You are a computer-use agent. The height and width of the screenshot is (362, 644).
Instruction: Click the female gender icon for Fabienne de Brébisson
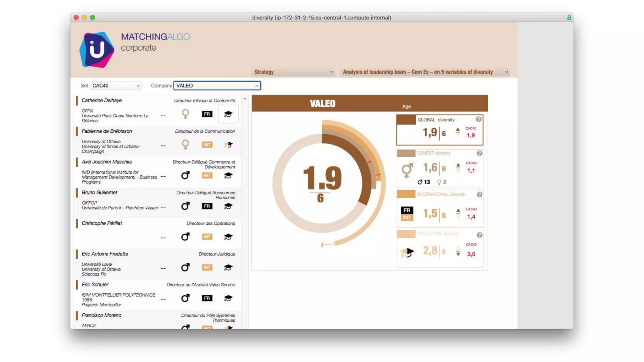pos(186,145)
